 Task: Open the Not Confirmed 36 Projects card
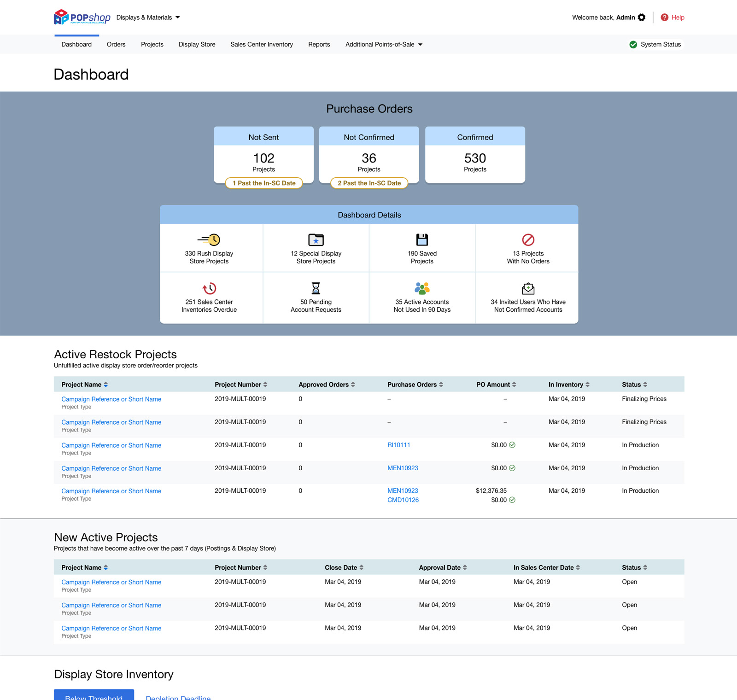(369, 159)
